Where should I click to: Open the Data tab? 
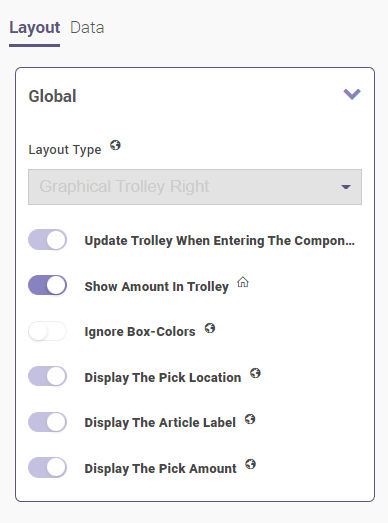[x=87, y=28]
